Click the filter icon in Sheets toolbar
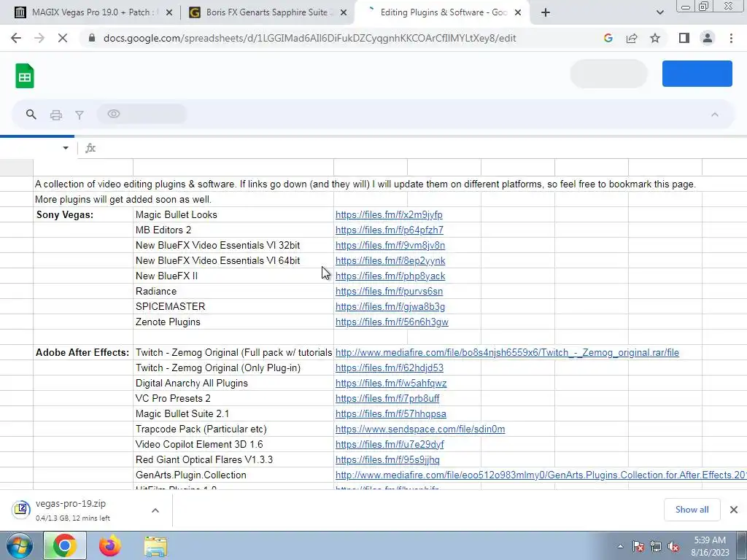Viewport: 747px width, 560px height. pos(80,114)
